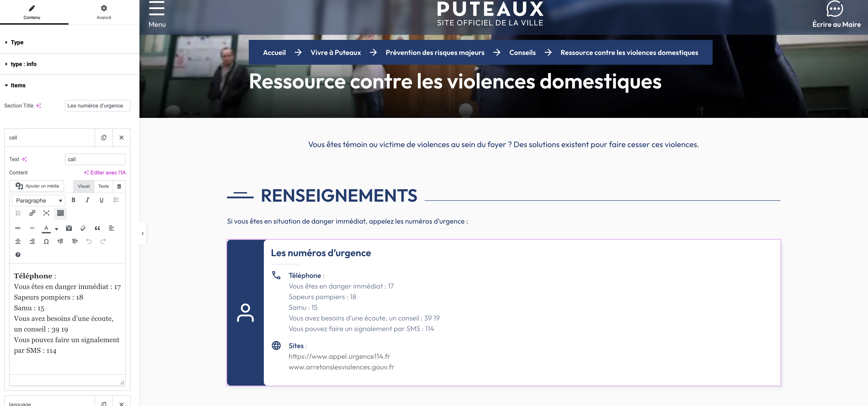Viewport: 868px width, 406px height.
Task: Click the clear formatting eraser icon
Action: [83, 228]
